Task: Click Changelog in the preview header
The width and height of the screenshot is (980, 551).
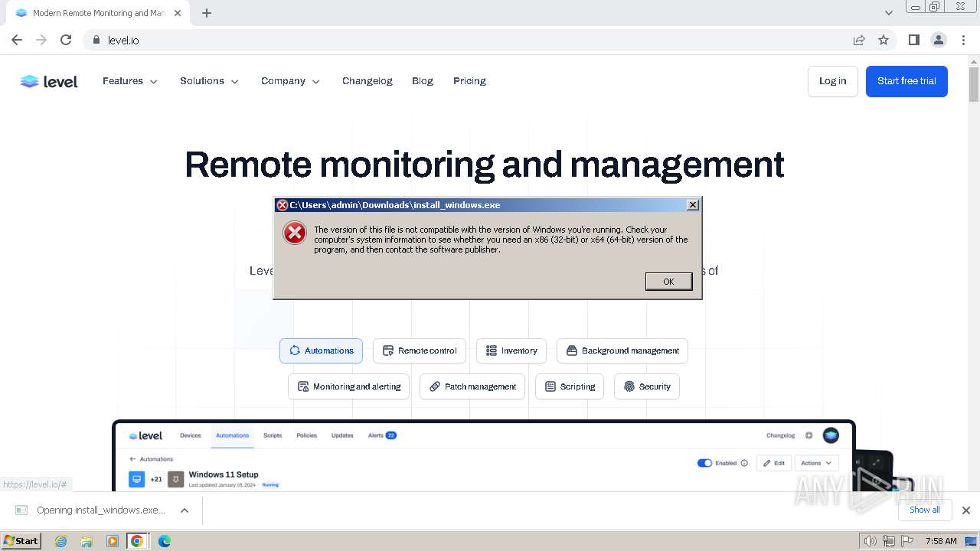Action: click(781, 435)
